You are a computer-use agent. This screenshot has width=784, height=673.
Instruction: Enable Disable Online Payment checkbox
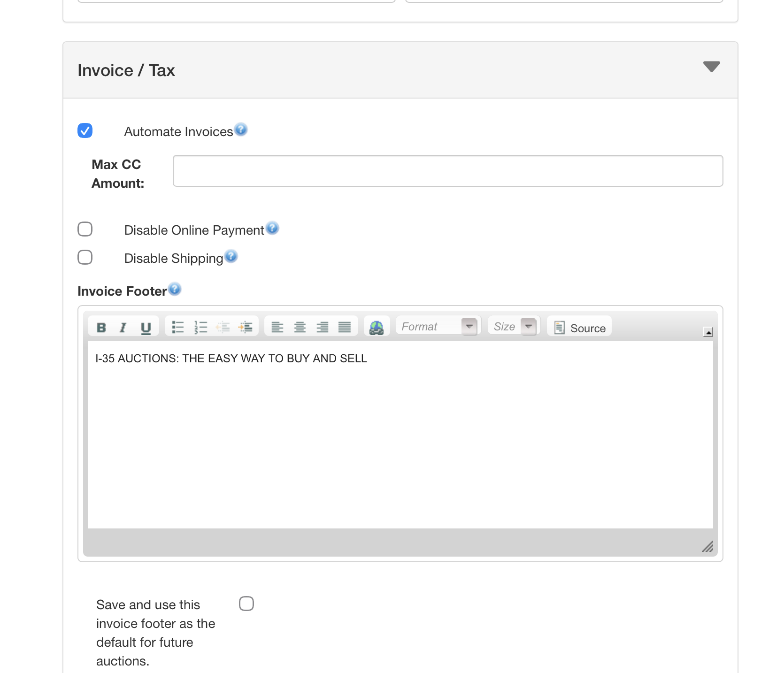click(85, 229)
